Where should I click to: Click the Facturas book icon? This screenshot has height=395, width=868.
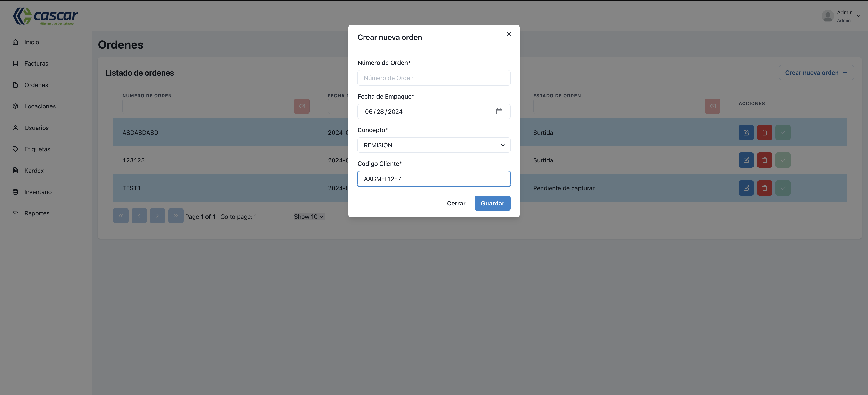15,63
